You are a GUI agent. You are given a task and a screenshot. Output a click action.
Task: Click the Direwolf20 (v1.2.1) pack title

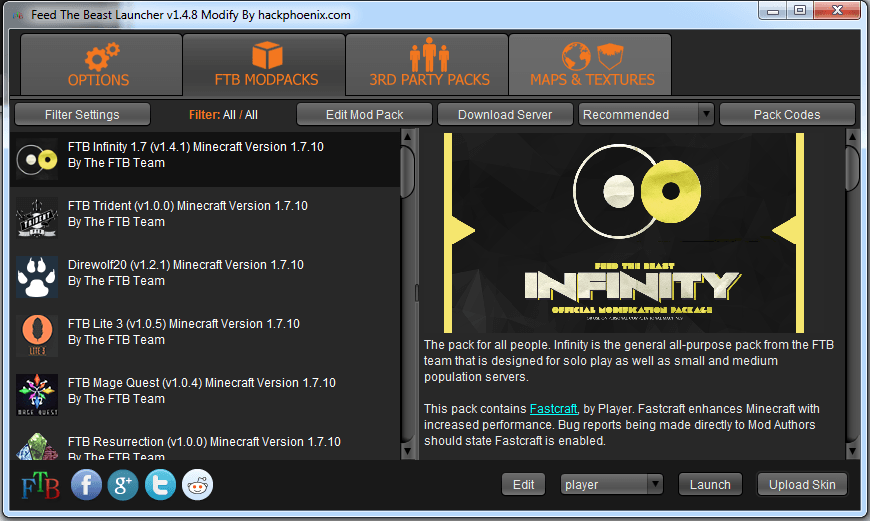coord(185,265)
